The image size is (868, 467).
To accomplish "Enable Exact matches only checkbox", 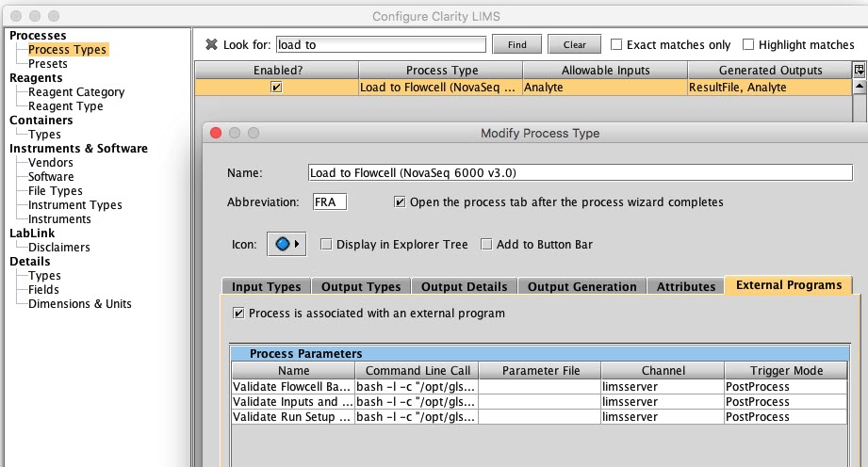I will point(616,44).
